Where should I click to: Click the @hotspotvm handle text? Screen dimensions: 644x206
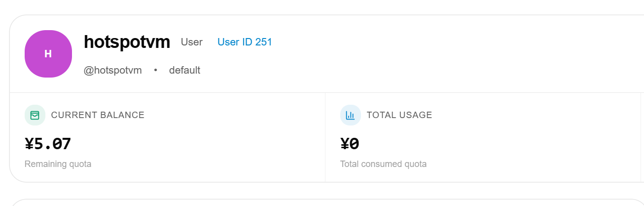click(113, 70)
